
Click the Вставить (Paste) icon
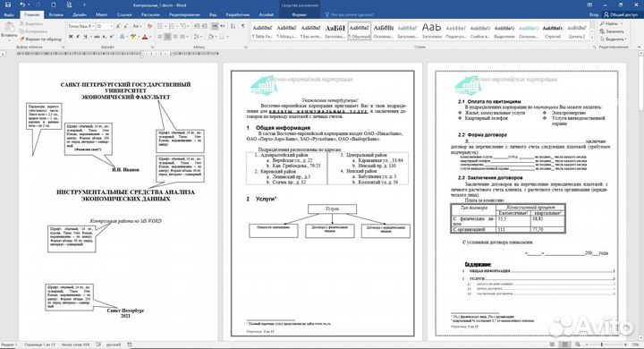tap(9, 30)
